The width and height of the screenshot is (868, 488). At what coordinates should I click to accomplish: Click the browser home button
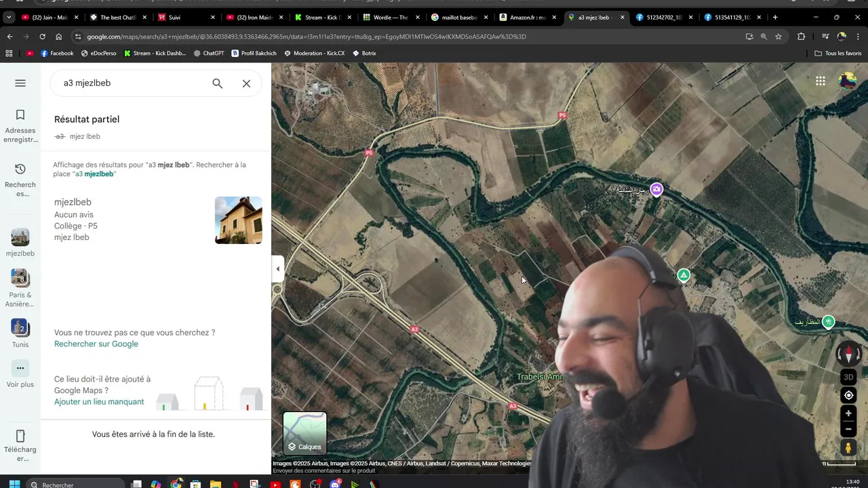(59, 37)
